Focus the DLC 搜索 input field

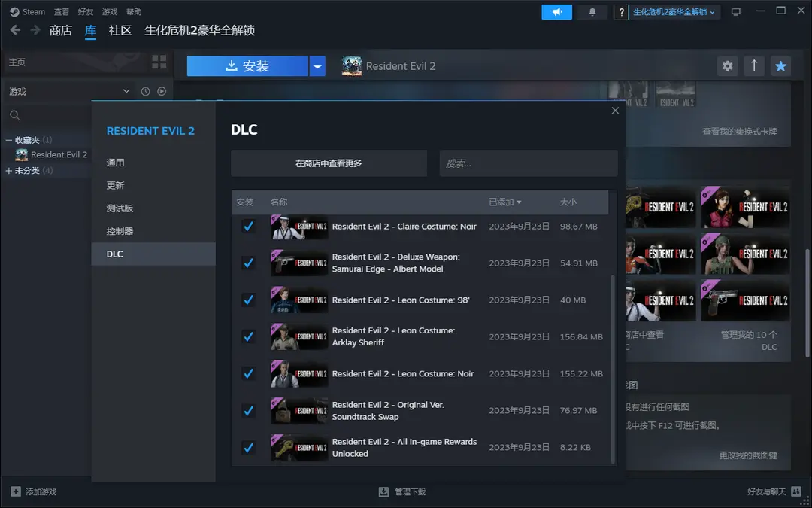pos(529,163)
